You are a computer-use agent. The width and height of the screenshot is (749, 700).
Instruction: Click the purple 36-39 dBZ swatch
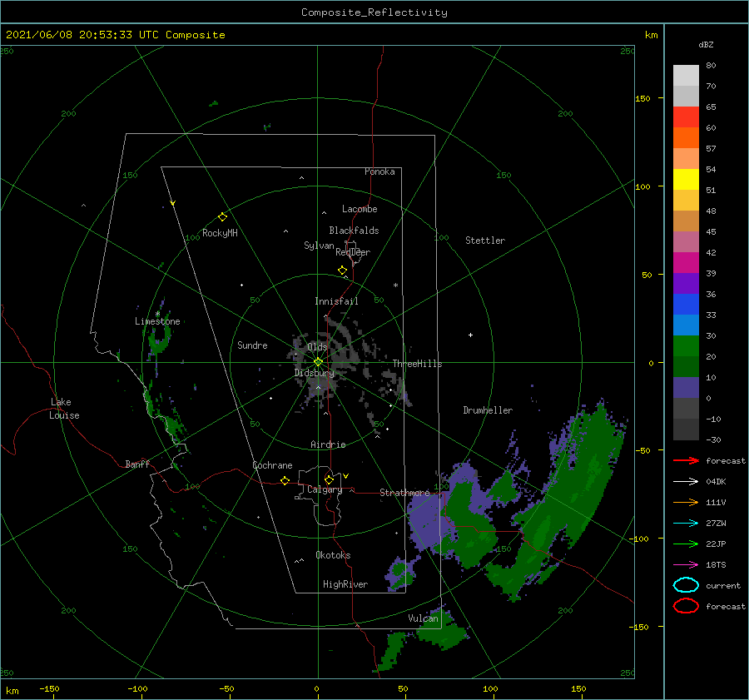click(x=686, y=283)
